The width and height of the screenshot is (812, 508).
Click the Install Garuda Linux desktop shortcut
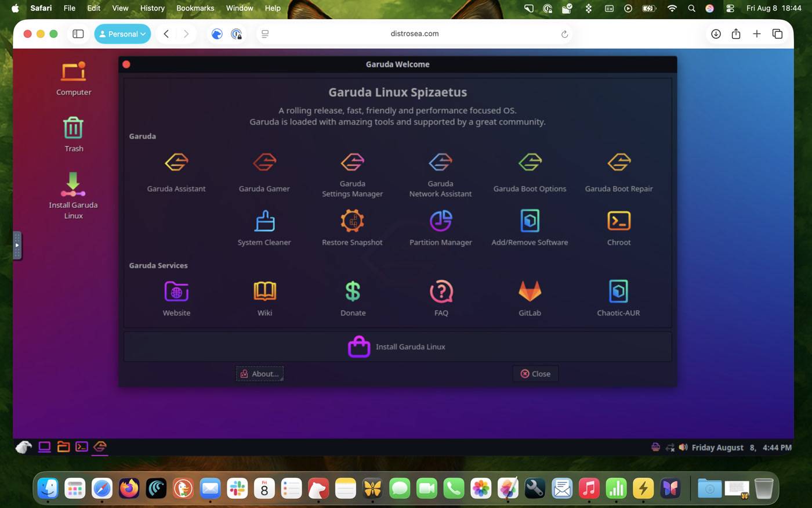tap(74, 196)
